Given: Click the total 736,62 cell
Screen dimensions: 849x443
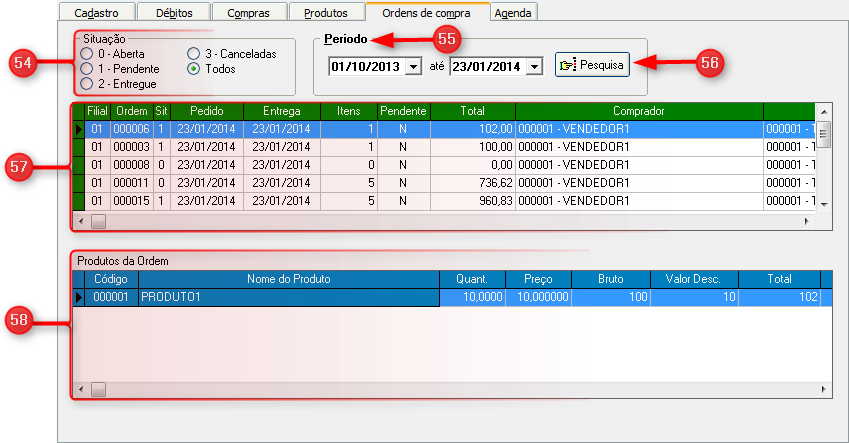Looking at the screenshot, I should click(x=473, y=183).
